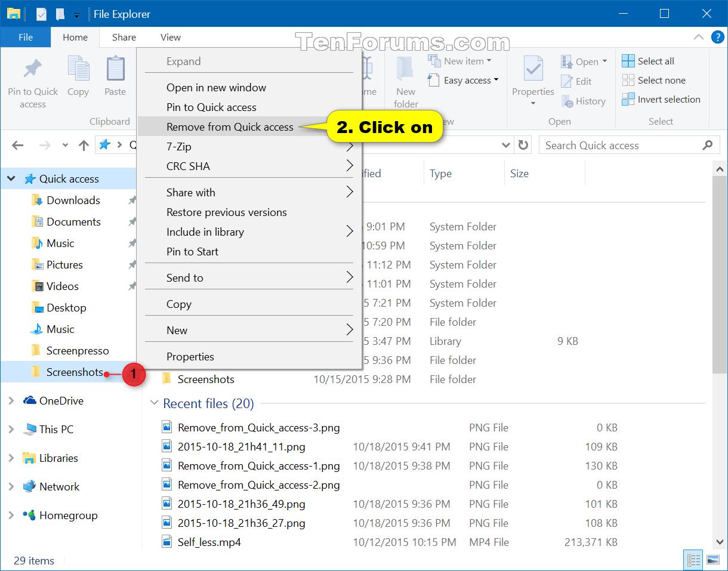
Task: Click the Type column header
Action: tap(464, 174)
